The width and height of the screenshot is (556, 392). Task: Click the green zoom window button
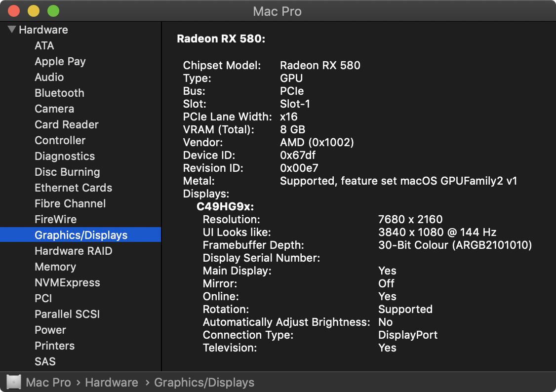click(53, 11)
